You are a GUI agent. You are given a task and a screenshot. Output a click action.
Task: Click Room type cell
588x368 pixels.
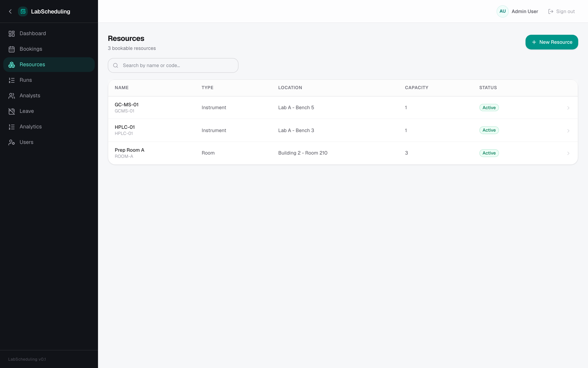(208, 153)
